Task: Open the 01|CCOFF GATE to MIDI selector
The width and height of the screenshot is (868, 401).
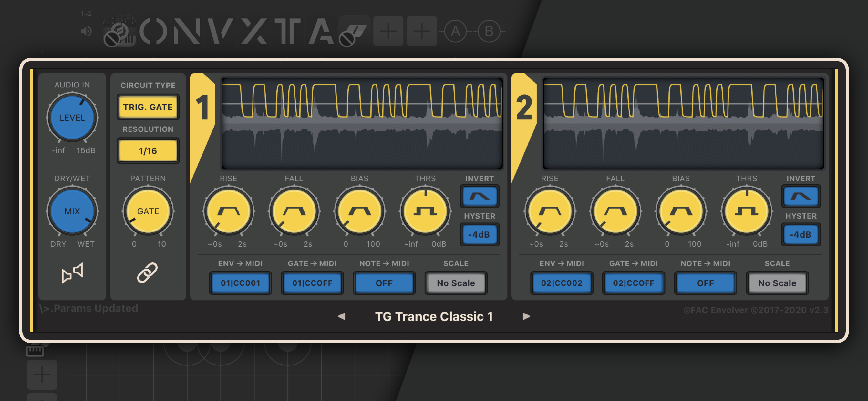Action: 312,283
